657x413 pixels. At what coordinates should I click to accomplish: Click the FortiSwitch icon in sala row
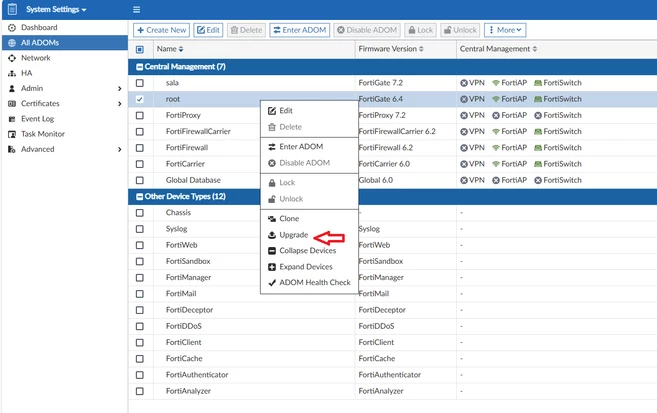click(538, 83)
